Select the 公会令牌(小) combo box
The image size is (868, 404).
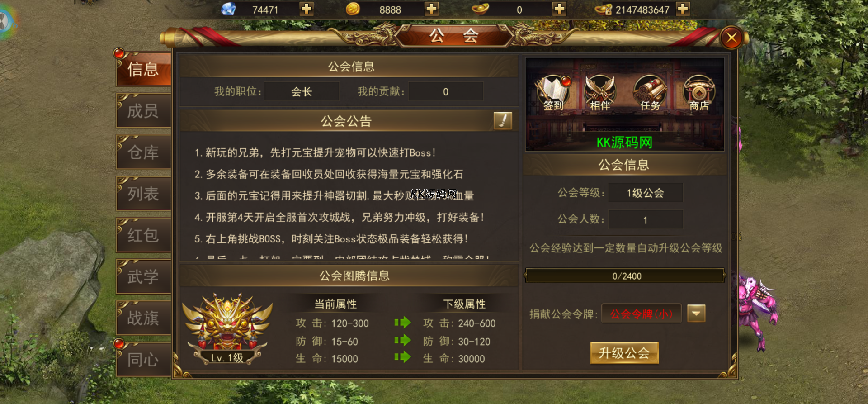(x=642, y=314)
